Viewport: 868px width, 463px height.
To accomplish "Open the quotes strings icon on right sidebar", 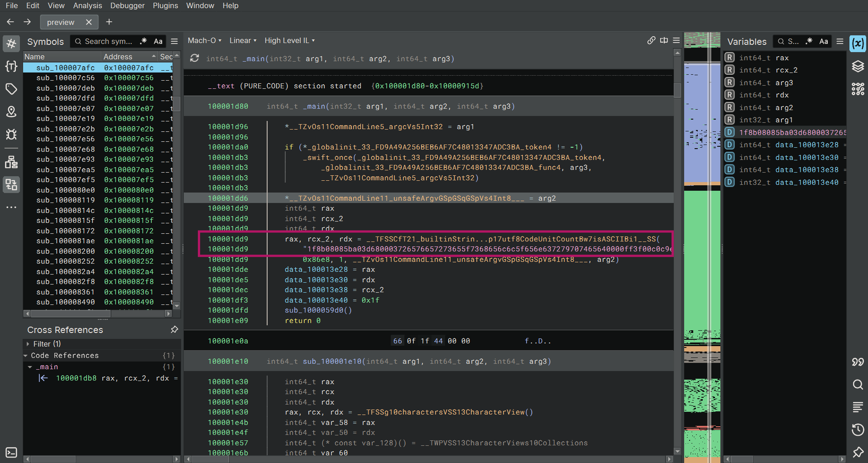I will coord(858,362).
